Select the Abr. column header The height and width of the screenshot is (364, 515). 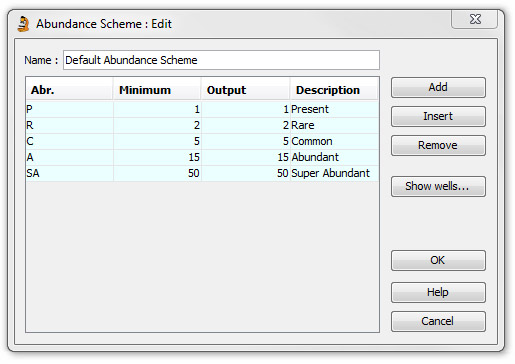pyautogui.click(x=69, y=90)
